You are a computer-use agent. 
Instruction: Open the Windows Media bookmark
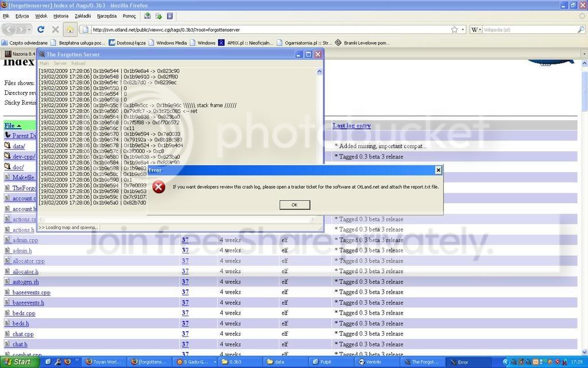tap(168, 43)
